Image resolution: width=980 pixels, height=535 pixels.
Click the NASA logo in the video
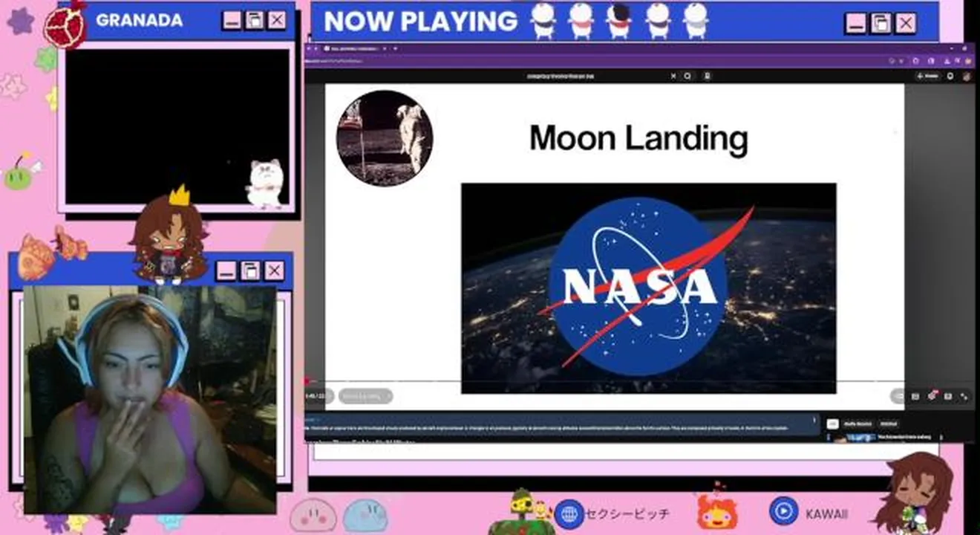pyautogui.click(x=641, y=286)
